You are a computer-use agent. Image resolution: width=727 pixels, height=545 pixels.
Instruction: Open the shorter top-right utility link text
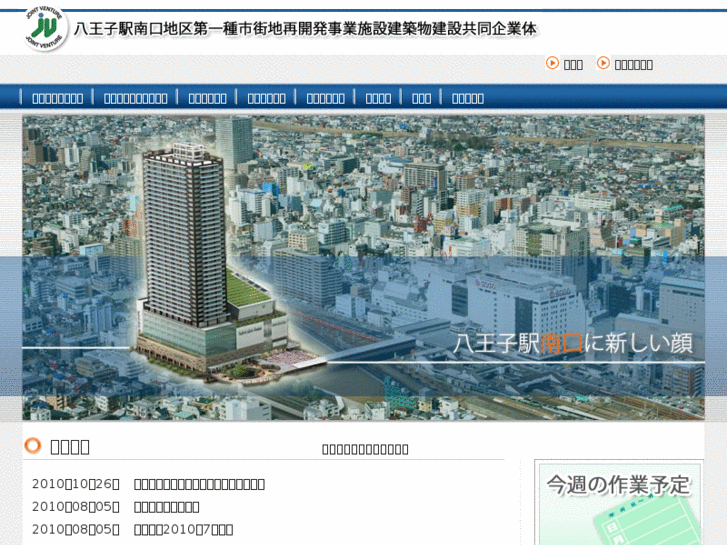click(x=573, y=64)
